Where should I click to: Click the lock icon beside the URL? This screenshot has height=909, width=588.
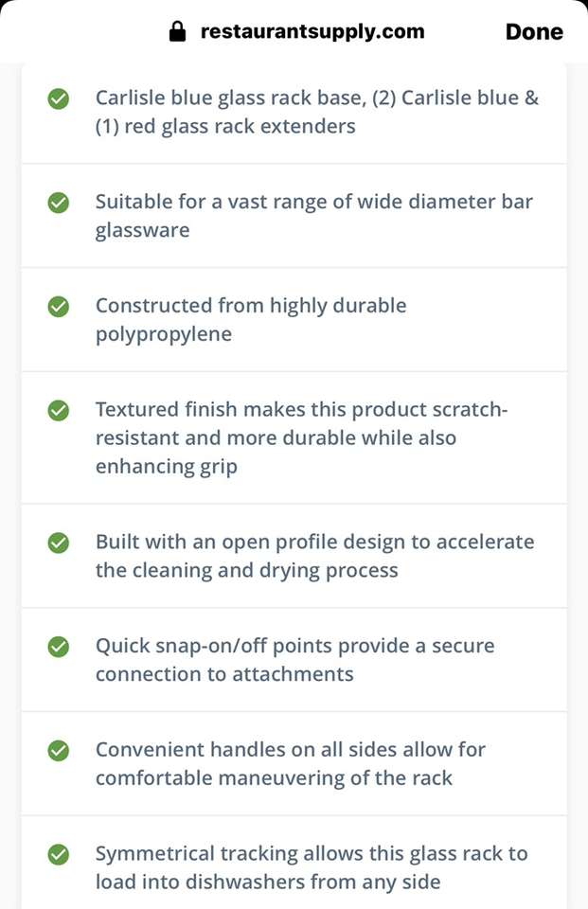point(177,32)
